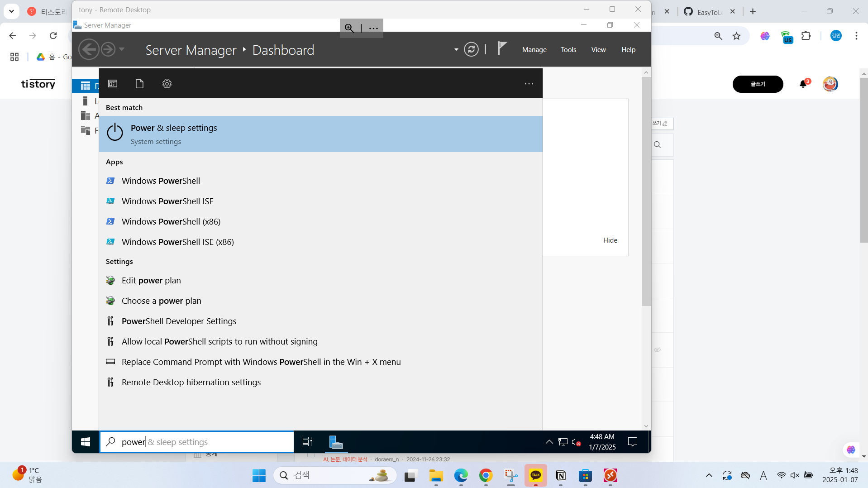Open Power & sleep settings best match
Image resolution: width=868 pixels, height=488 pixels.
[x=320, y=134]
